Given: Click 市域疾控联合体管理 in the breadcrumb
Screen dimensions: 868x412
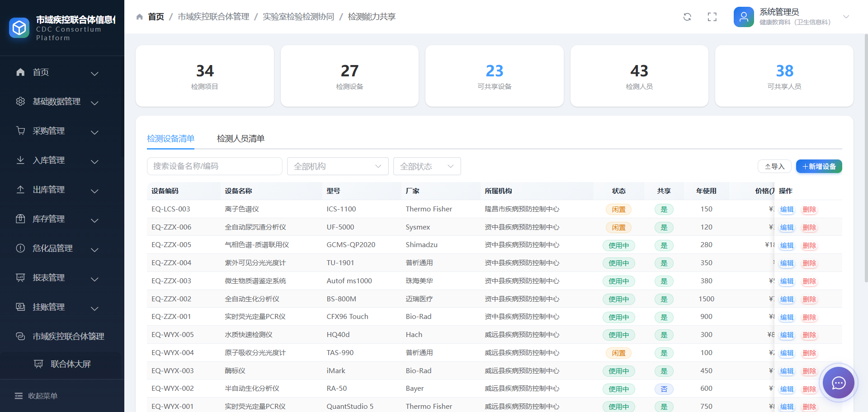Looking at the screenshot, I should [x=213, y=17].
